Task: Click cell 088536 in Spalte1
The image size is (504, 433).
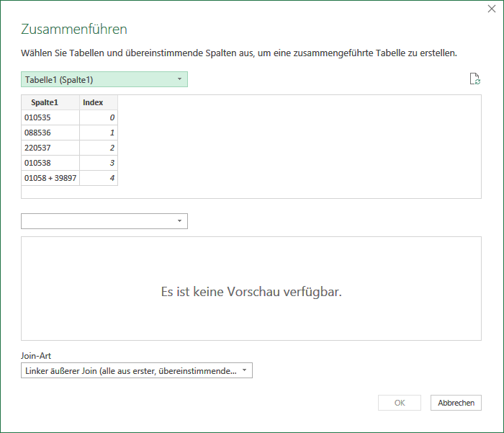Action: [50, 133]
